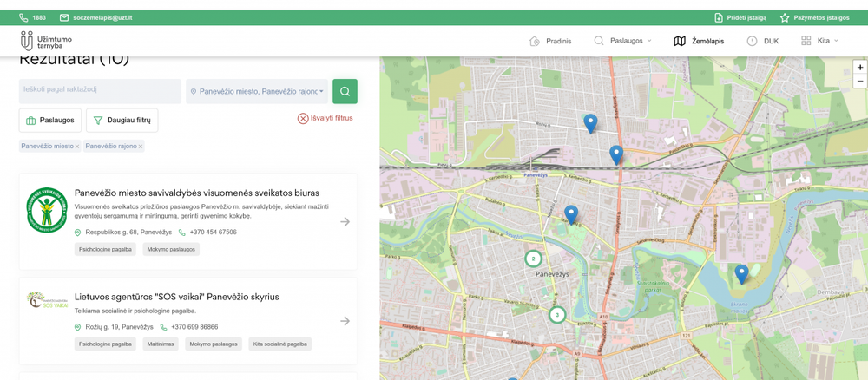The height and width of the screenshot is (380, 868).
Task: Click the address Rožių g. 19, Panevėžys
Action: 119,327
